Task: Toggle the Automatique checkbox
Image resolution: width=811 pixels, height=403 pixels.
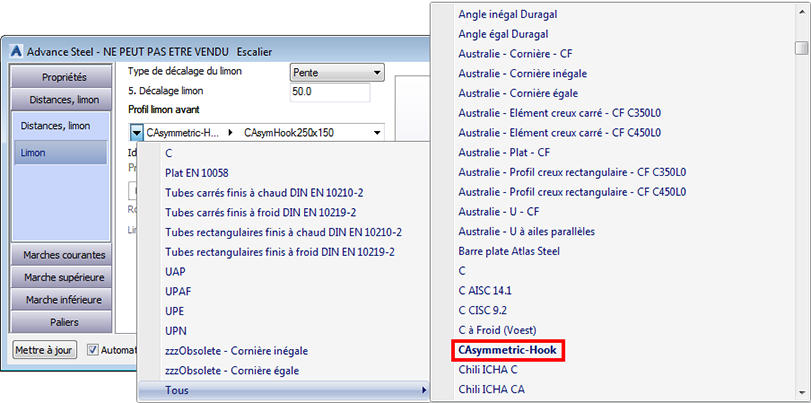Action: point(93,350)
